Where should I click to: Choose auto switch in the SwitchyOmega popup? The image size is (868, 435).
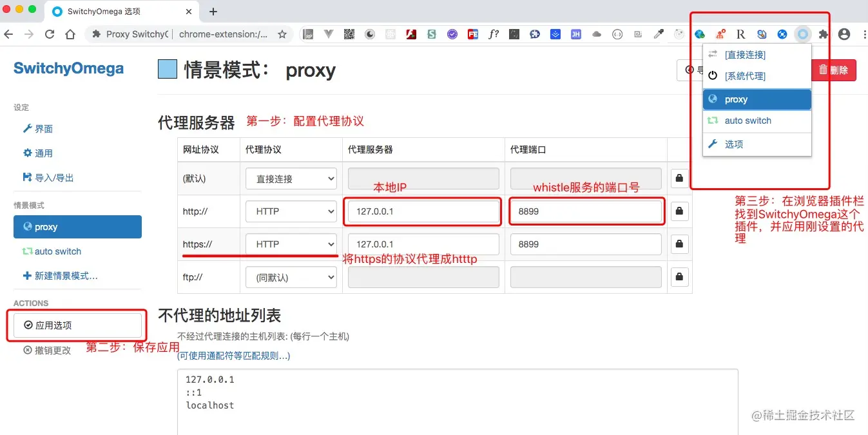point(757,121)
